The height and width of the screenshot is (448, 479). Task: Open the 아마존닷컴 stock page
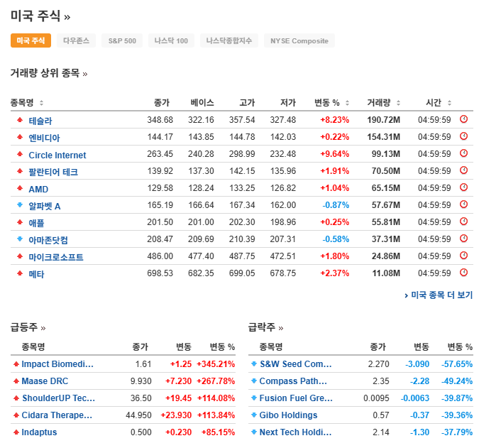pos(48,240)
